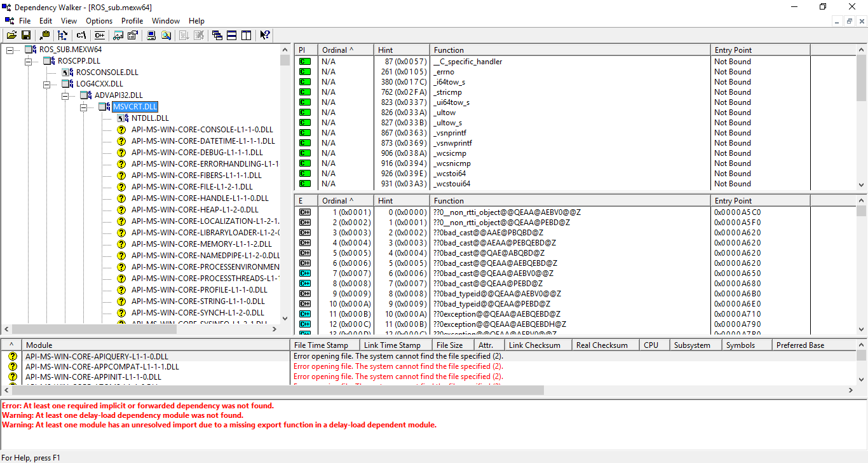The width and height of the screenshot is (868, 463).
Task: Sort exports by E column header
Action: pos(306,200)
